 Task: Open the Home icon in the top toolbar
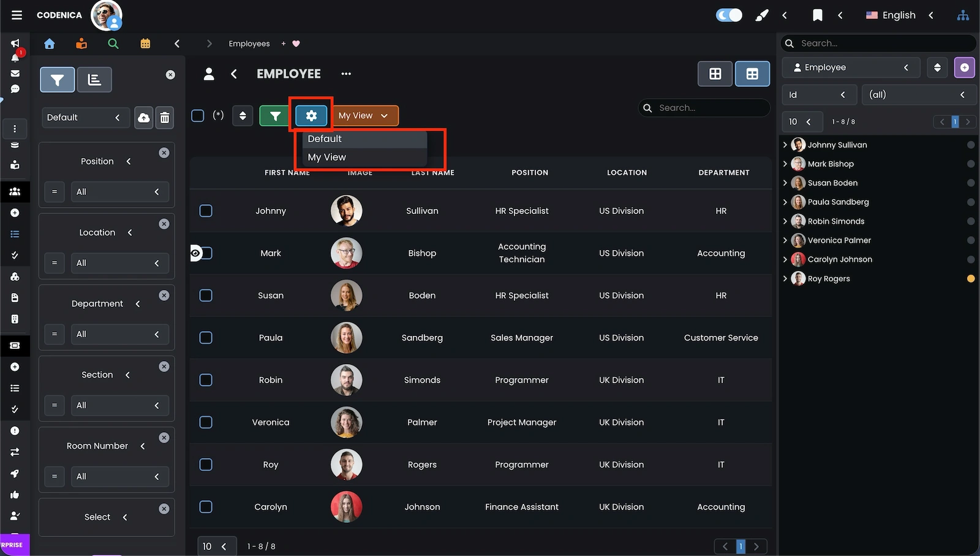(x=49, y=44)
